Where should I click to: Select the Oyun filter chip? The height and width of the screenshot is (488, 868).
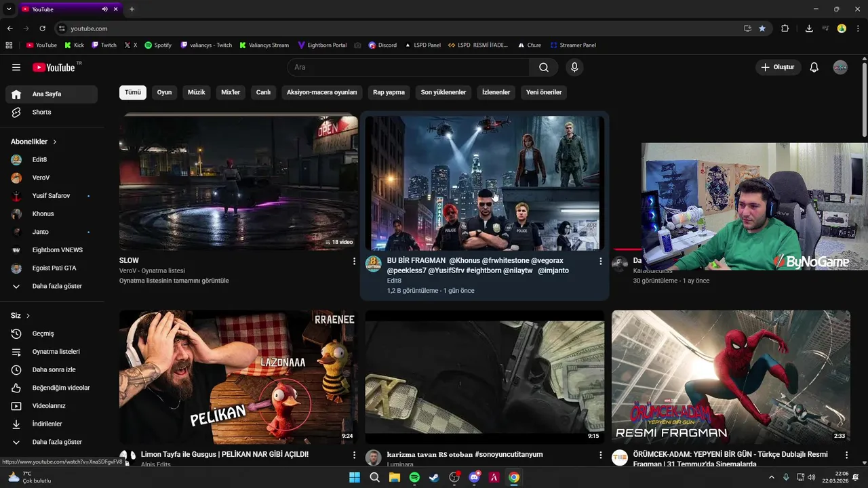coord(165,92)
